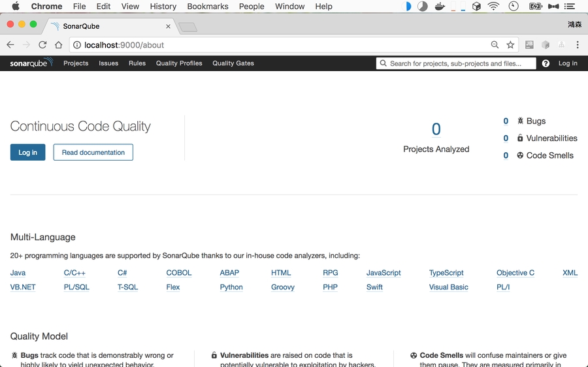This screenshot has width=588, height=367.
Task: Go to the browser home icon
Action: click(x=59, y=45)
